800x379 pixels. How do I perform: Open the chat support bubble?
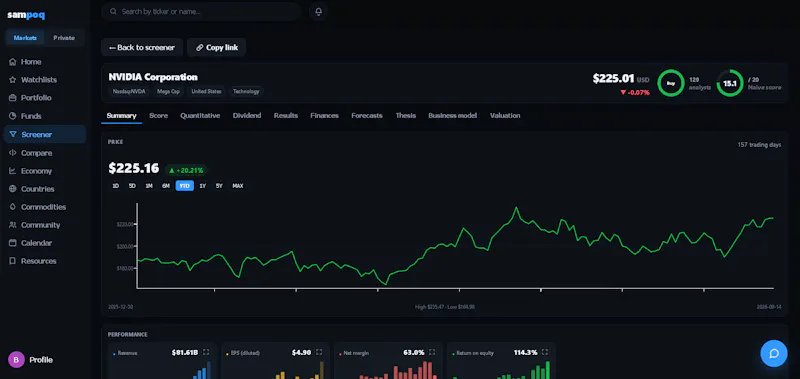pyautogui.click(x=773, y=353)
